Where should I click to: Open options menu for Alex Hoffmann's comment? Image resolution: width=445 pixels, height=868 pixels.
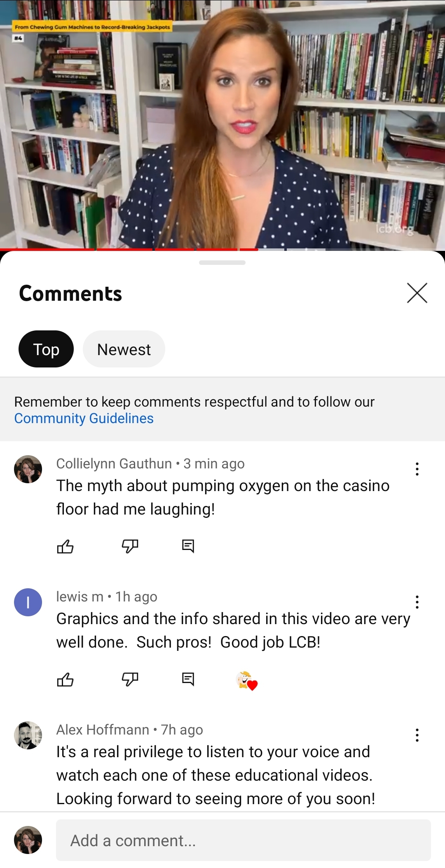(417, 735)
